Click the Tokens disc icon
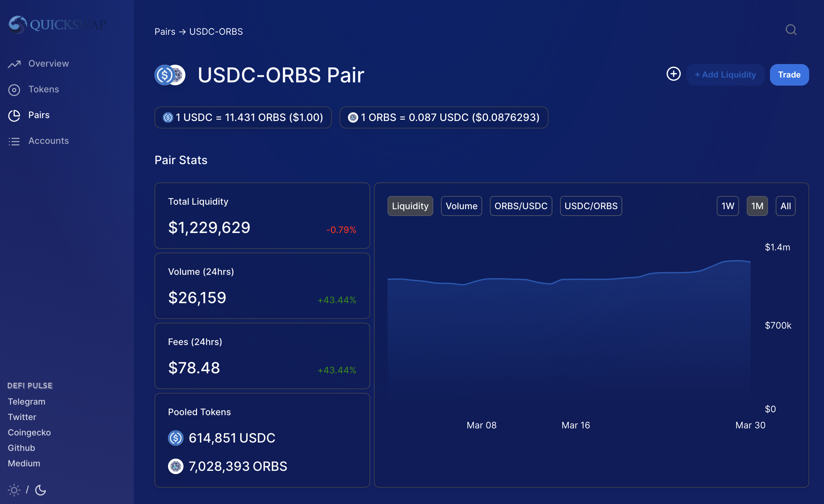The image size is (824, 504). tap(14, 90)
